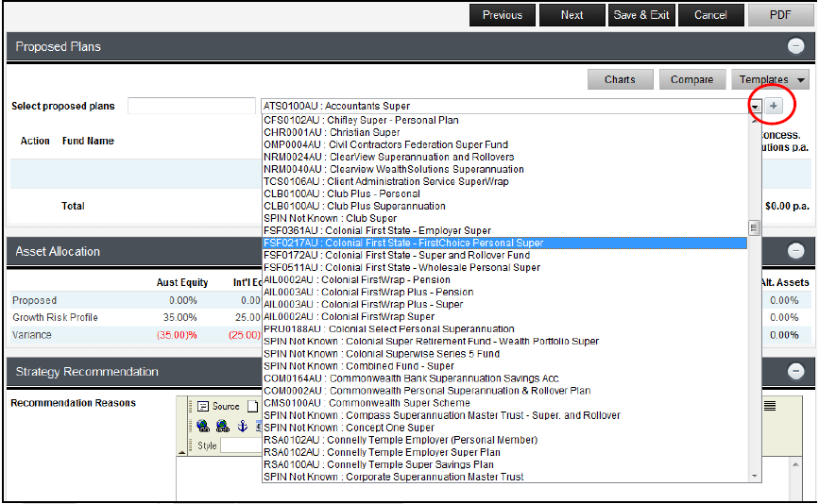Viewport: 819px width, 504px height.
Task: Click the Source view button in the editor
Action: pos(218,406)
